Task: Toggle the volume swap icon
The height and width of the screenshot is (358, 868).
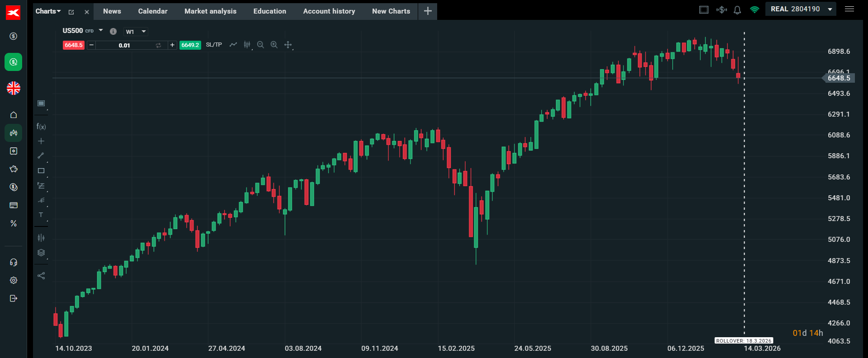Action: 158,45
